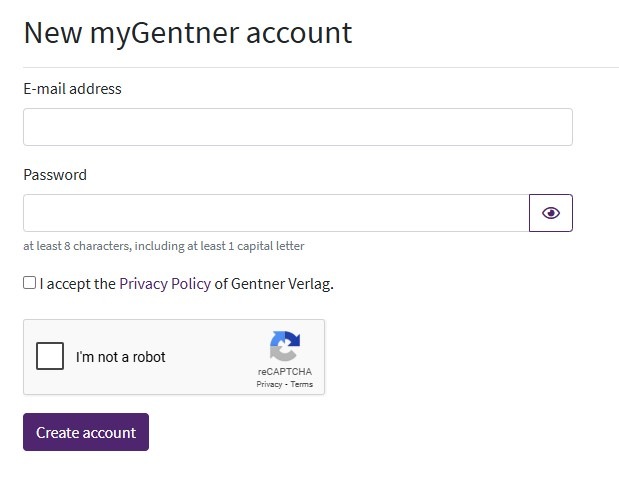The width and height of the screenshot is (619, 481).
Task: Tick the Privacy Policy acceptance checkbox
Action: click(30, 283)
